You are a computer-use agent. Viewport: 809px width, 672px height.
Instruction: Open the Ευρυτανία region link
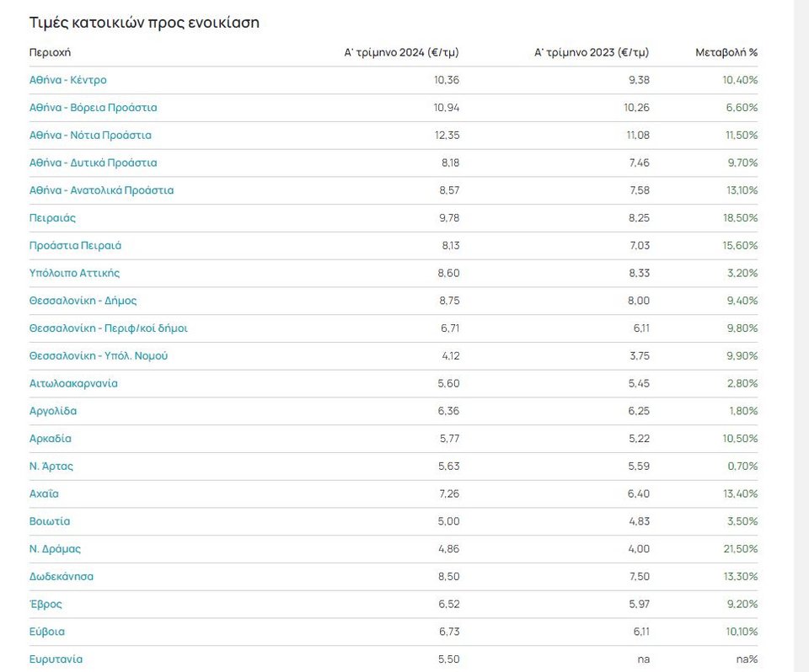pyautogui.click(x=56, y=659)
